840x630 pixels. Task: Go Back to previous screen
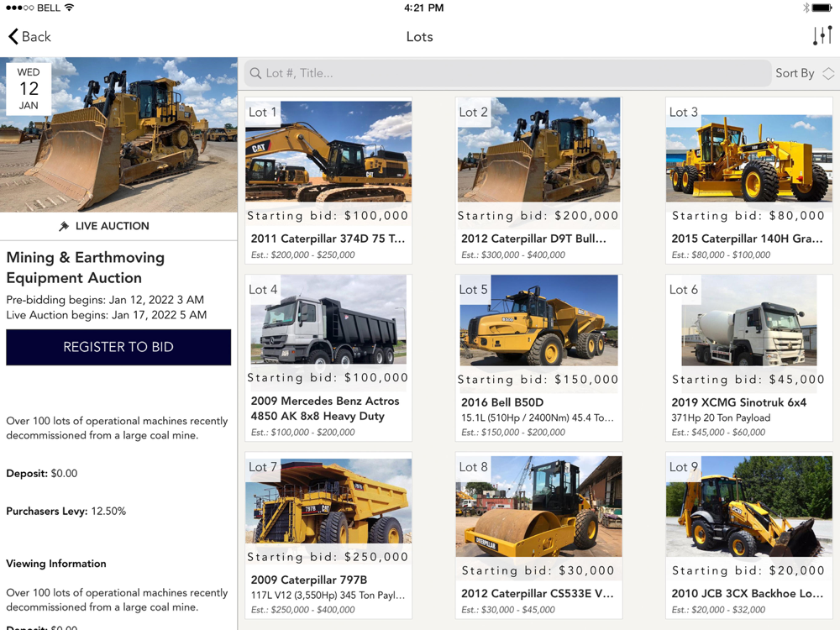(29, 36)
